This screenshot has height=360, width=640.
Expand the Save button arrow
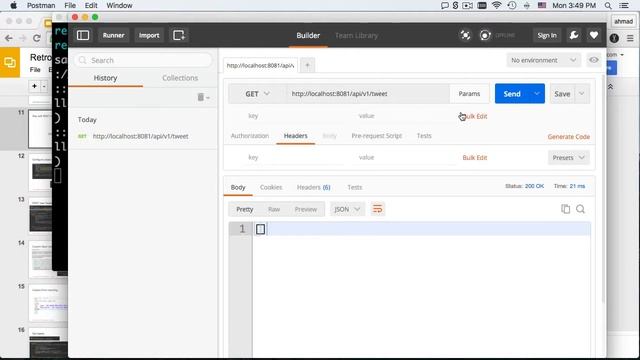[582, 93]
